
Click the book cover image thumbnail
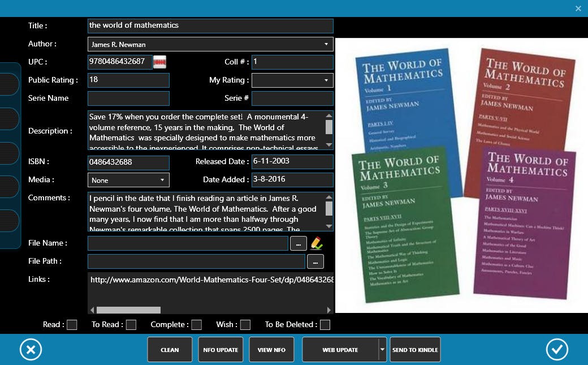pos(461,175)
